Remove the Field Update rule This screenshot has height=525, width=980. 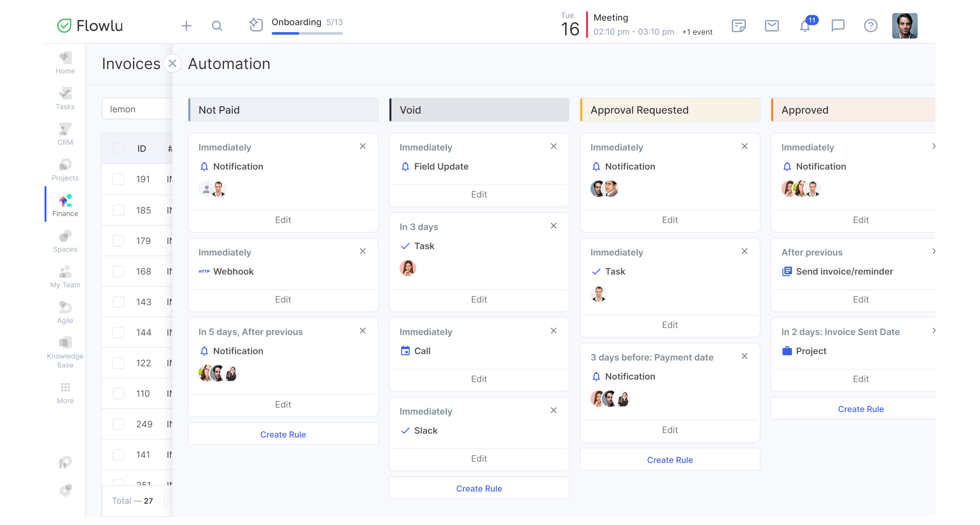(554, 146)
